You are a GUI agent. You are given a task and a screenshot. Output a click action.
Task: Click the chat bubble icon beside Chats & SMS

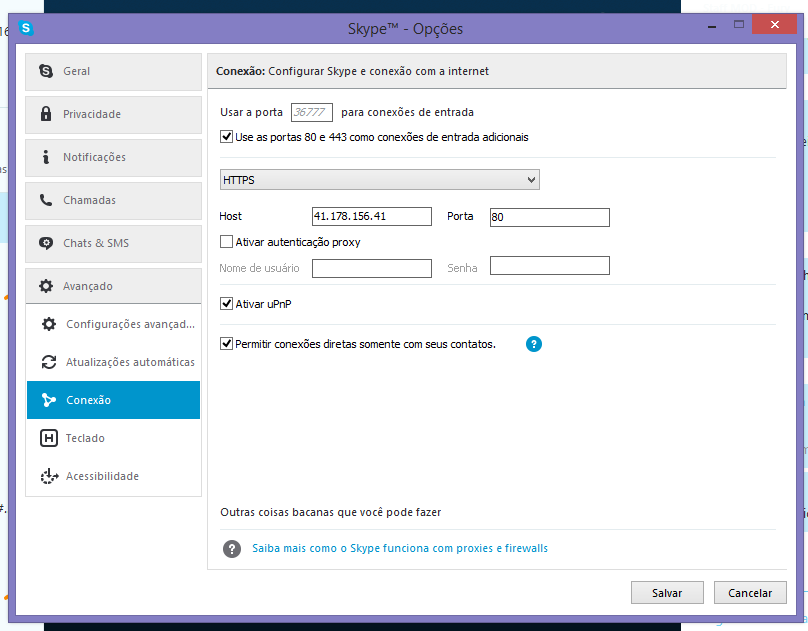point(46,243)
